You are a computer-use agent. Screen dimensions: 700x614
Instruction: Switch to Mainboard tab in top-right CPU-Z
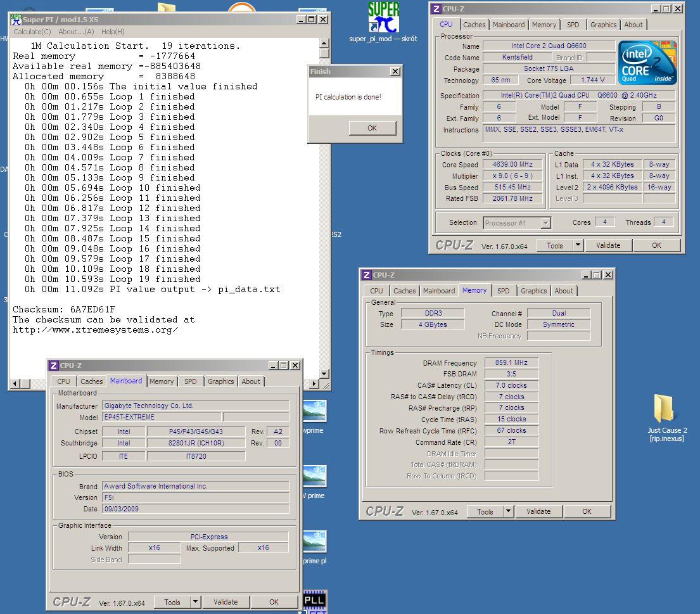509,25
